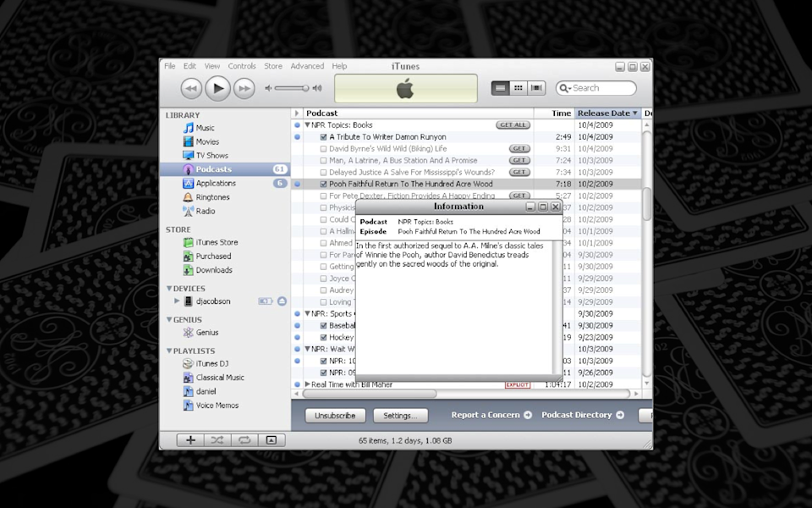812x508 pixels.
Task: Collapse the NPR: Sports podcast
Action: click(x=308, y=313)
